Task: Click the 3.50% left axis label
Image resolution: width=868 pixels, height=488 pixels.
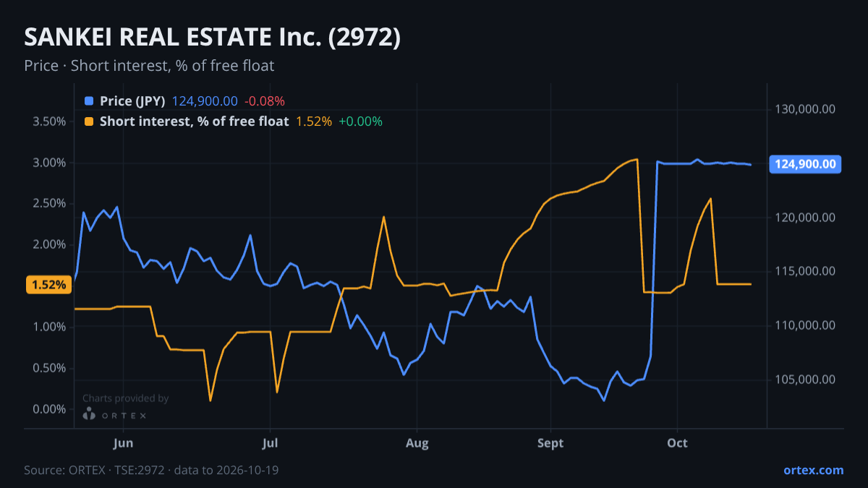Action: coord(50,121)
